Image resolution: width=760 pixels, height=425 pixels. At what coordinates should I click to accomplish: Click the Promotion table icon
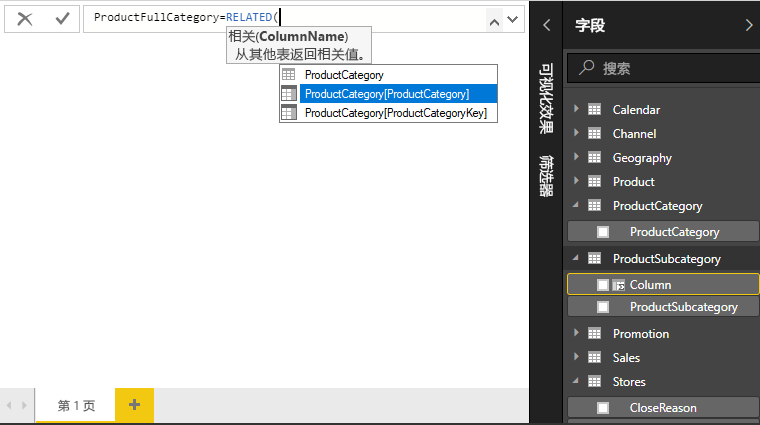tap(594, 334)
